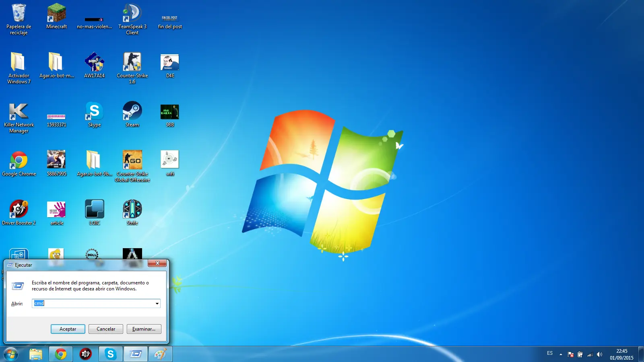The image size is (644, 362).
Task: Click the power plug tray icon
Action: tap(580, 354)
